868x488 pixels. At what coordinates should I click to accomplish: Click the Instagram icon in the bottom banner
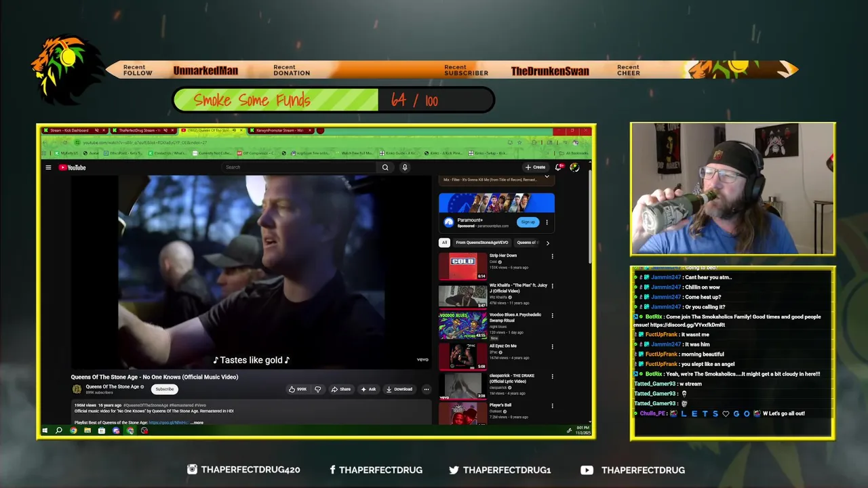pyautogui.click(x=192, y=470)
